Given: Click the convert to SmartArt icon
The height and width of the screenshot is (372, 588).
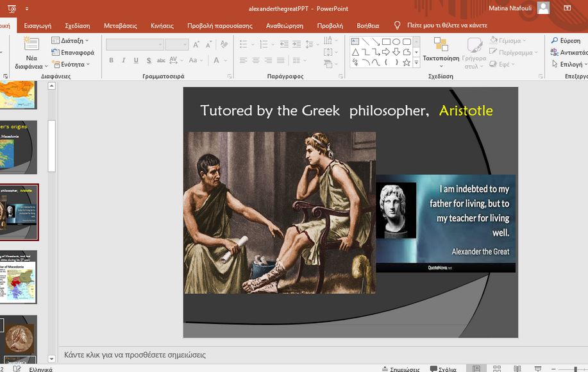Looking at the screenshot, I should coord(328,64).
